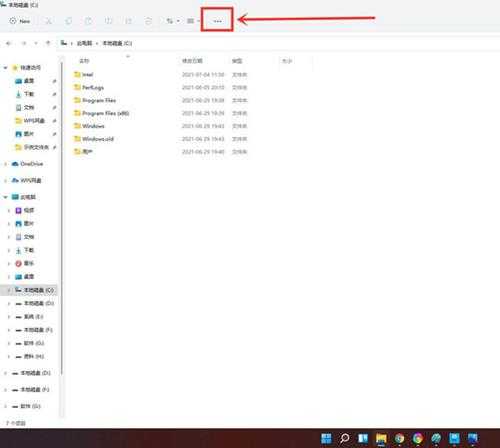Click the Share toolbar icon
The height and width of the screenshot is (448, 500).
tap(128, 21)
